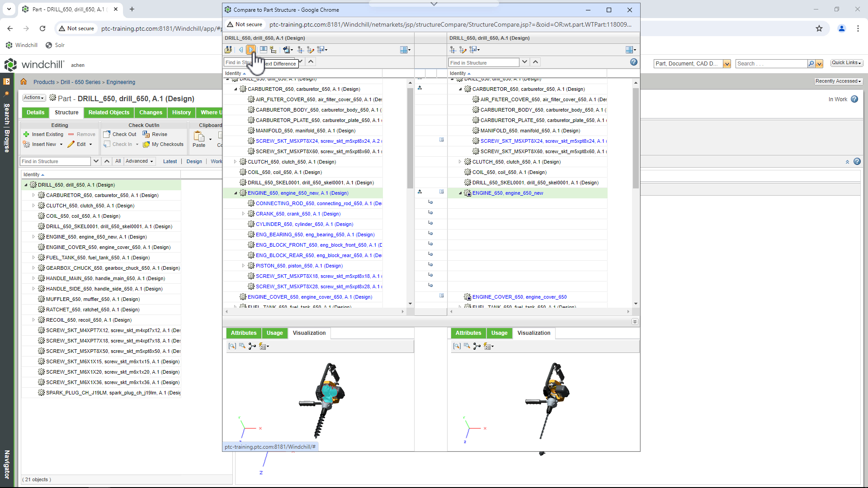The width and height of the screenshot is (868, 488).
Task: Switch to left Usage tab
Action: pos(274,333)
